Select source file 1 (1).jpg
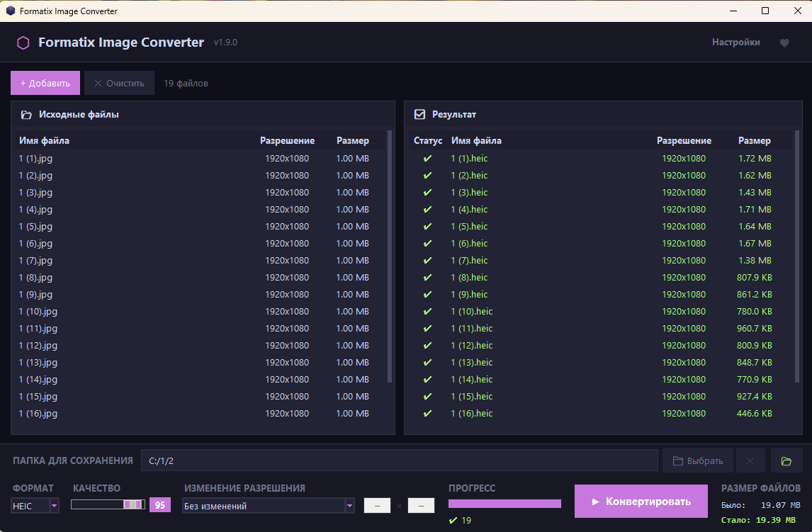 click(201, 159)
